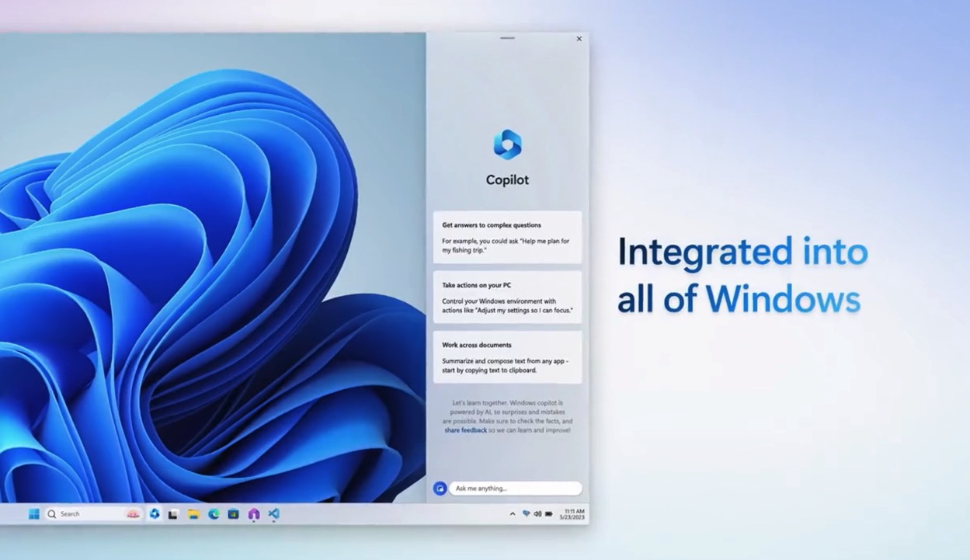
Task: Open Microsoft Store from the taskbar
Action: [233, 514]
